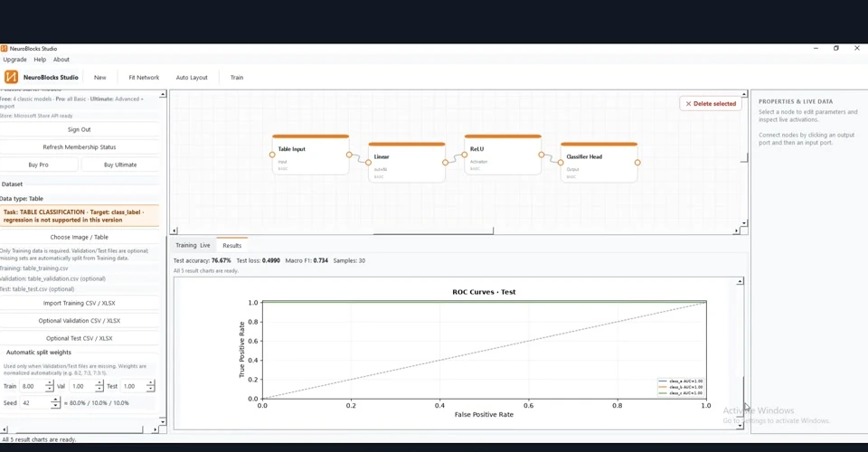Click the Sign Out button
868x452 pixels.
point(80,129)
